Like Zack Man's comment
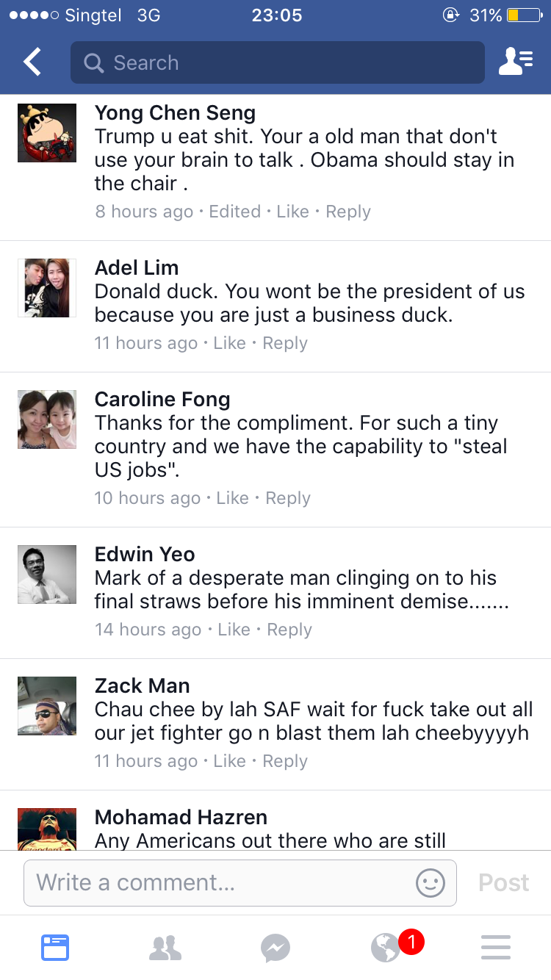Screen dimensions: 551x980 tap(229, 761)
